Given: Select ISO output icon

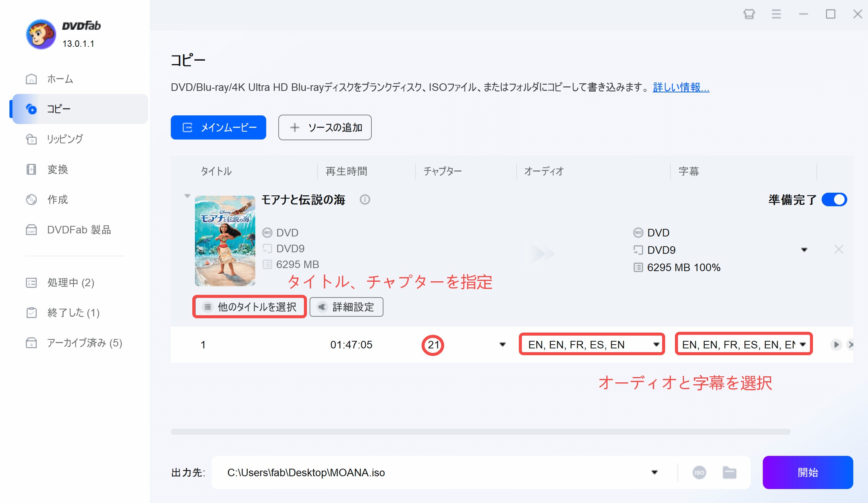Looking at the screenshot, I should pyautogui.click(x=699, y=472).
